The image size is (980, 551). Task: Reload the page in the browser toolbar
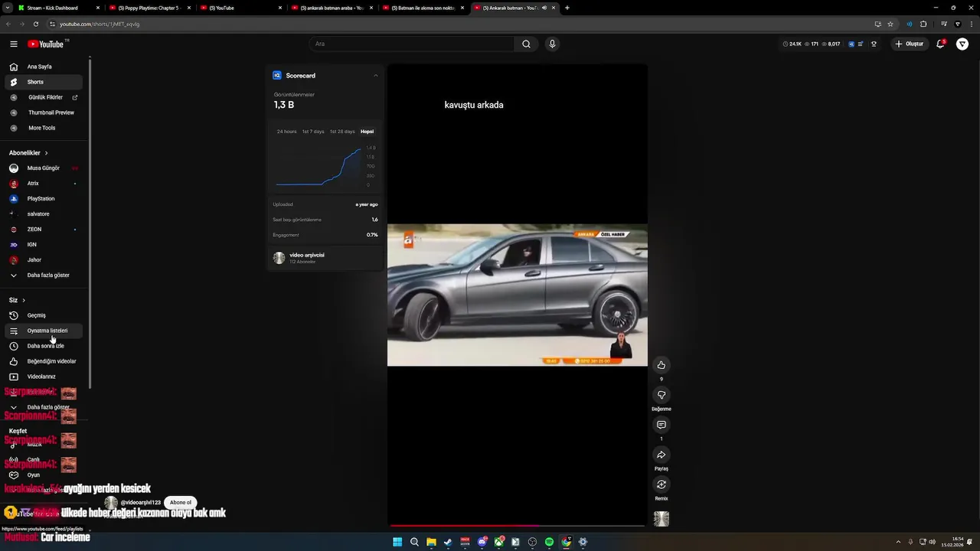35,24
